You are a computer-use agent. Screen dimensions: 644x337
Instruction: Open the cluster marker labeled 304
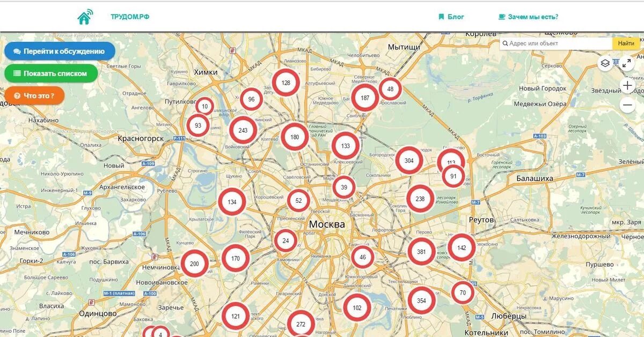(x=409, y=160)
